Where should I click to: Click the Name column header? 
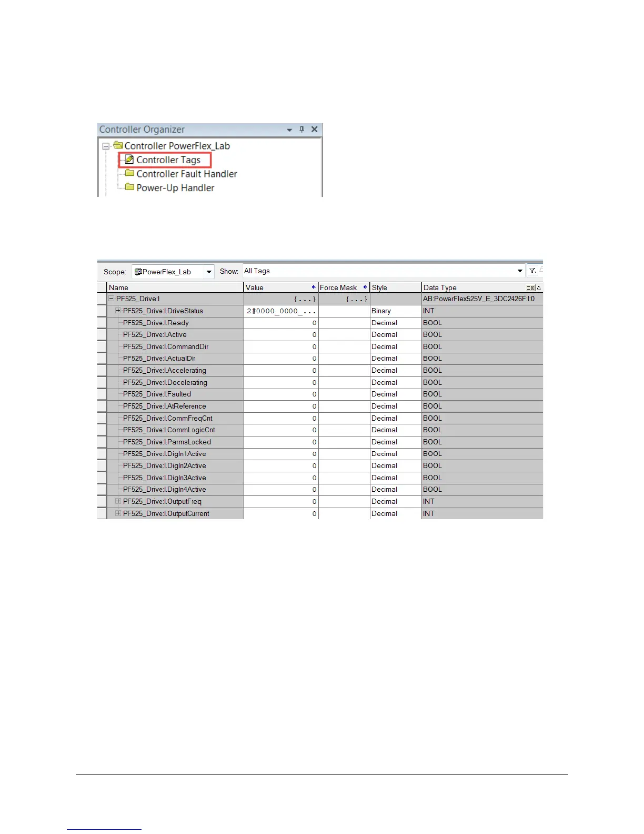tap(176, 287)
